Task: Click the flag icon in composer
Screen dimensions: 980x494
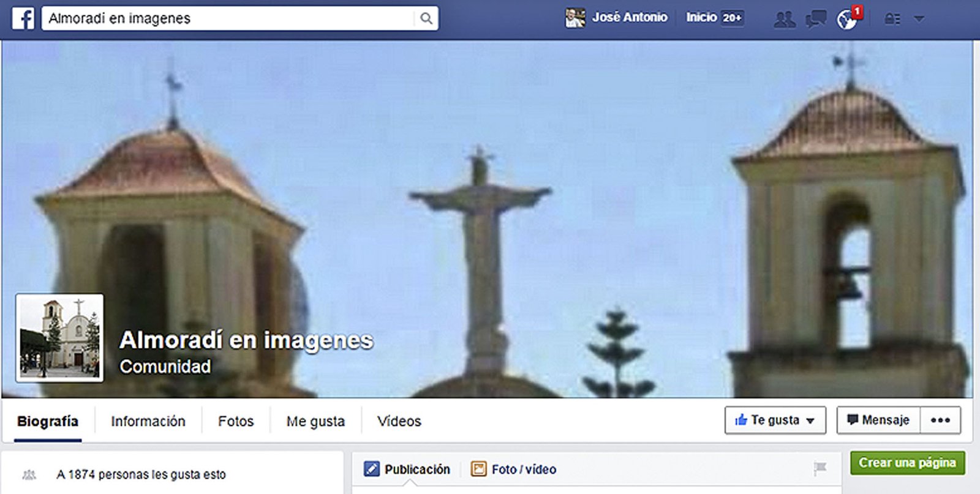Action: [x=820, y=469]
